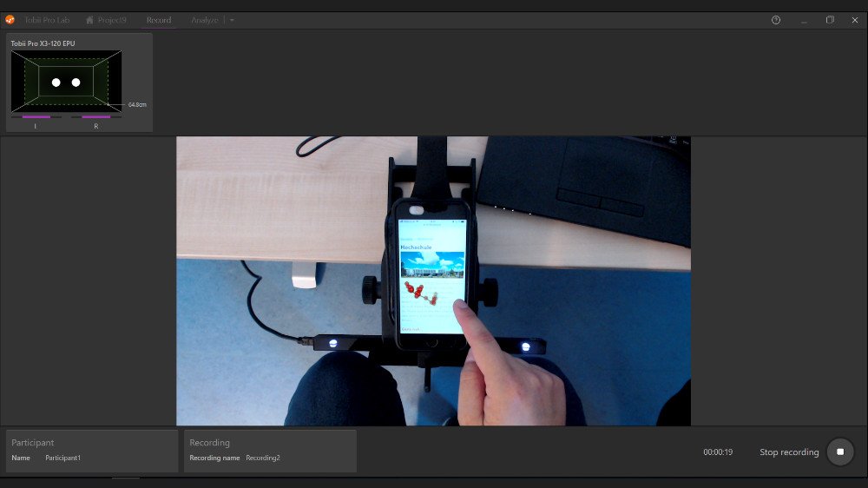This screenshot has height=488, width=868.
Task: Click the Recording panel heading
Action: pyautogui.click(x=209, y=443)
